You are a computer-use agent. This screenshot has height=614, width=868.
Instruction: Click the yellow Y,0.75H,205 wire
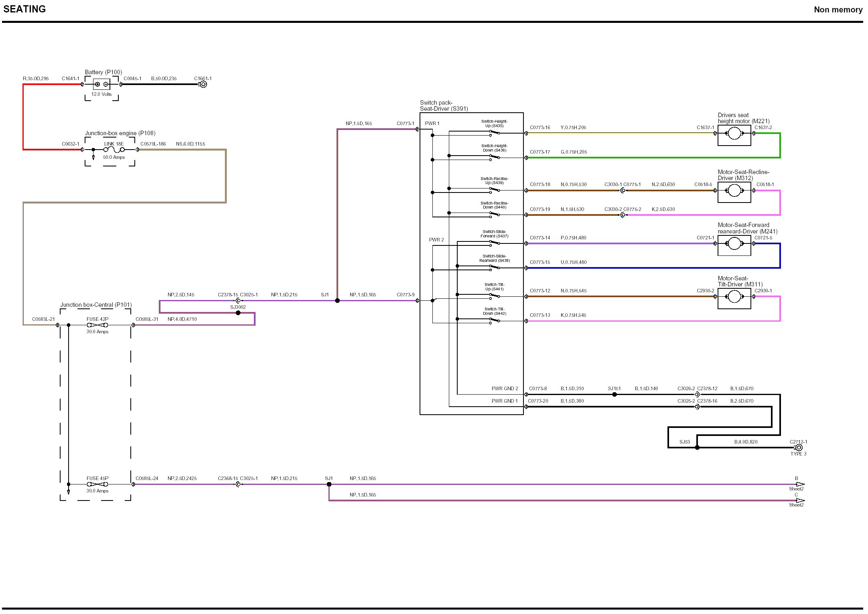(x=622, y=134)
